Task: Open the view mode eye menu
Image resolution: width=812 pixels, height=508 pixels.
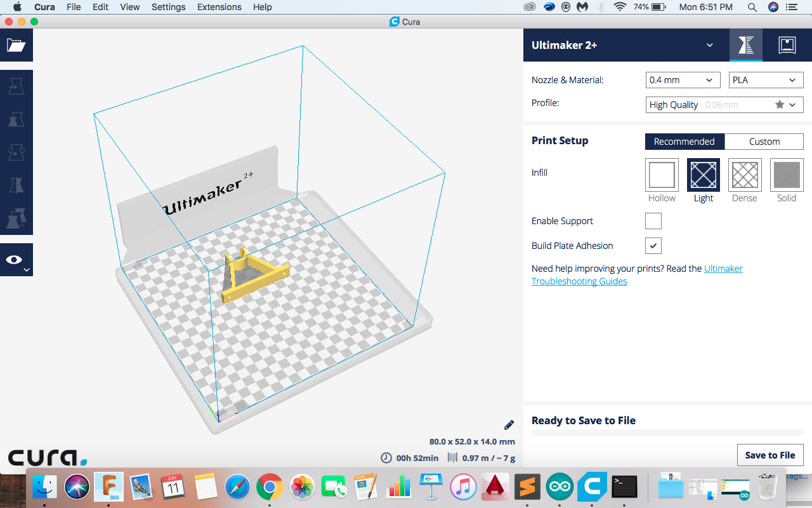Action: [x=16, y=260]
